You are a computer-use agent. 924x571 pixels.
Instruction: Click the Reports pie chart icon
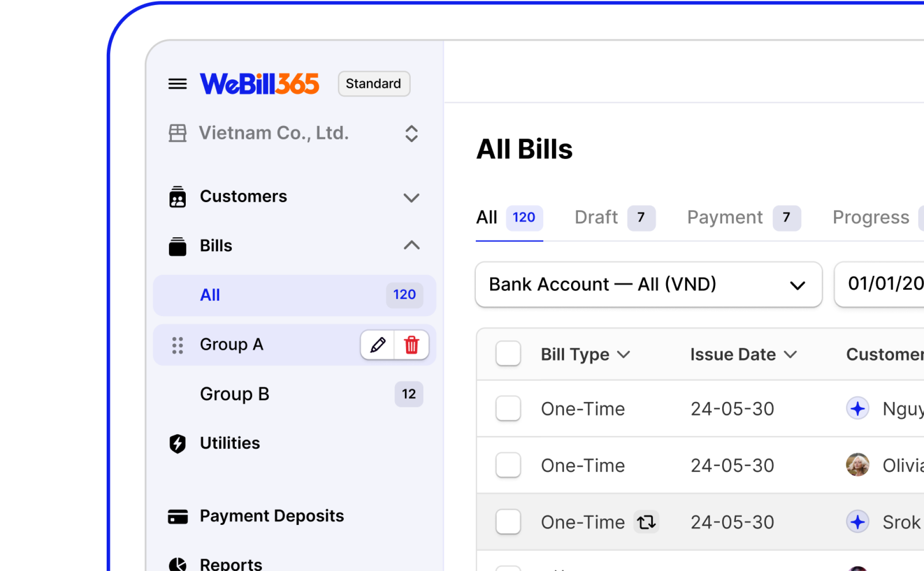click(177, 563)
